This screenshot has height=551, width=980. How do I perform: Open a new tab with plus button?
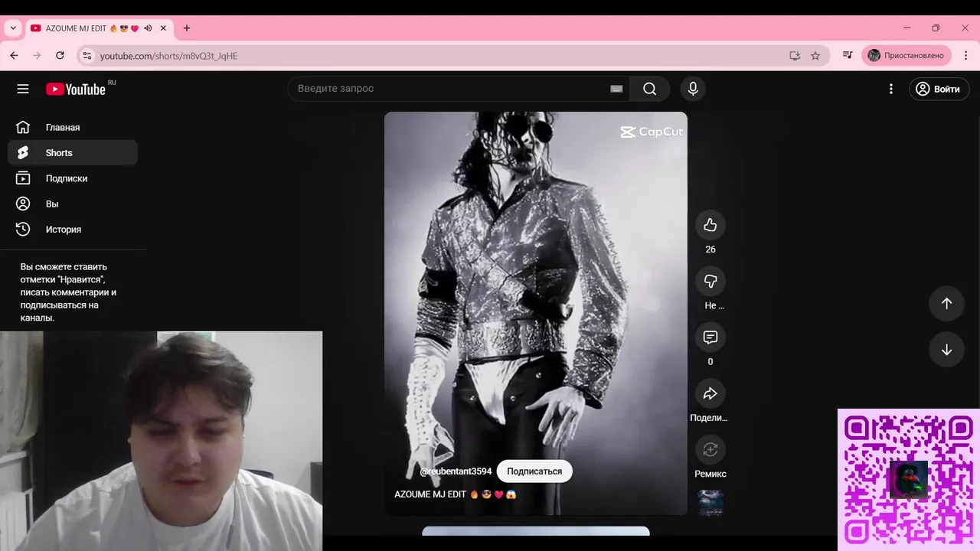186,28
